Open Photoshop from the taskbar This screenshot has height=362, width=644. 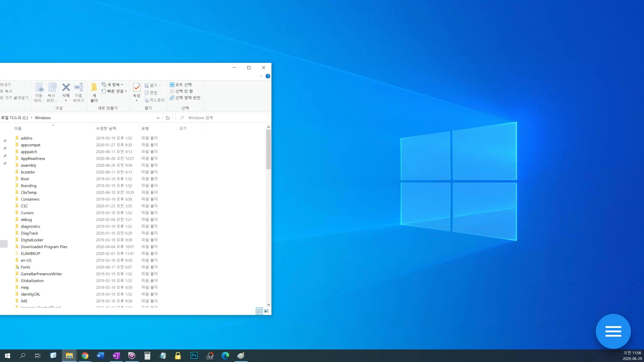point(194,355)
